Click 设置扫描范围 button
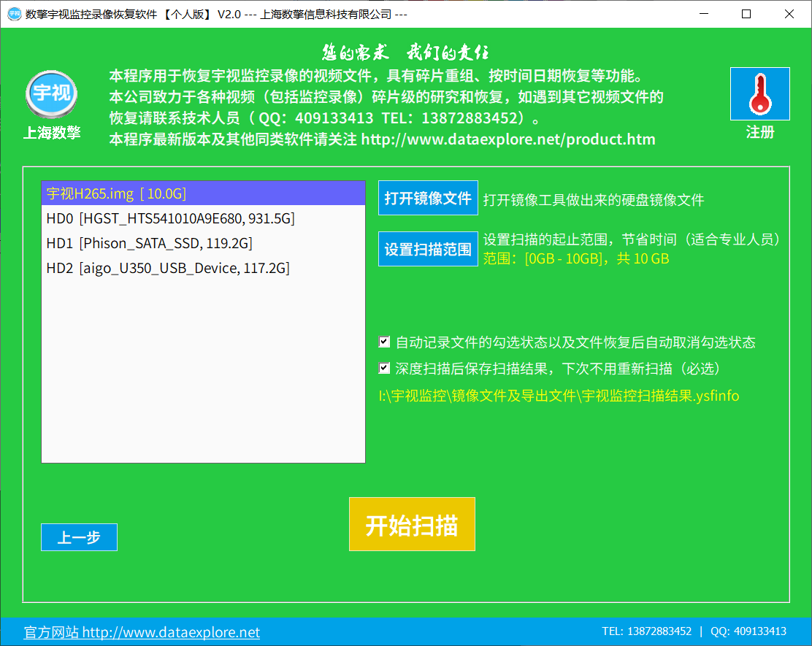 point(428,249)
